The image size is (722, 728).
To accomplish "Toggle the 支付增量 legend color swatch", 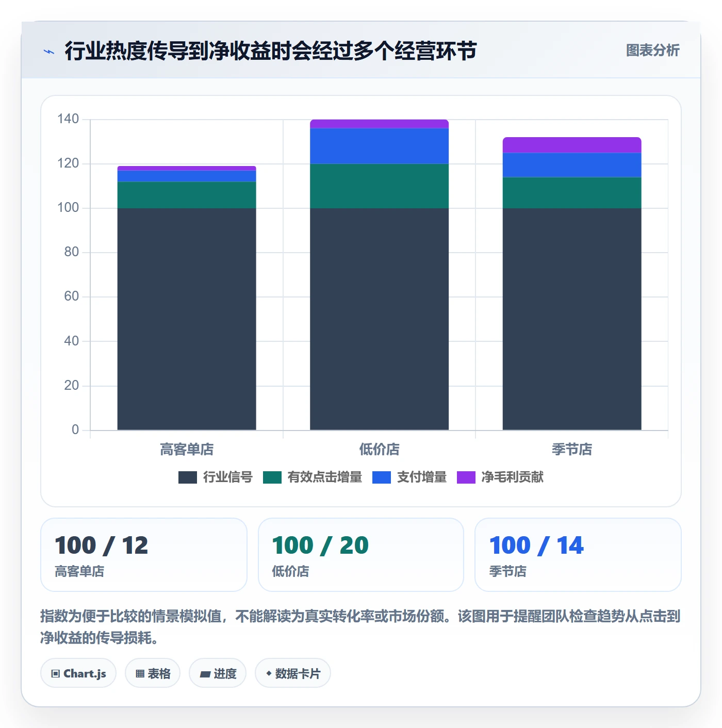I will [x=382, y=477].
